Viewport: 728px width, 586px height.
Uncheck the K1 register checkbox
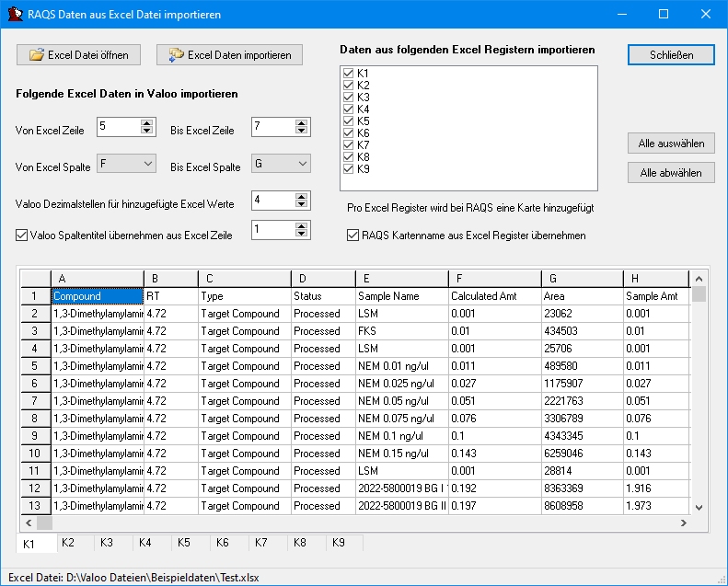(x=348, y=74)
